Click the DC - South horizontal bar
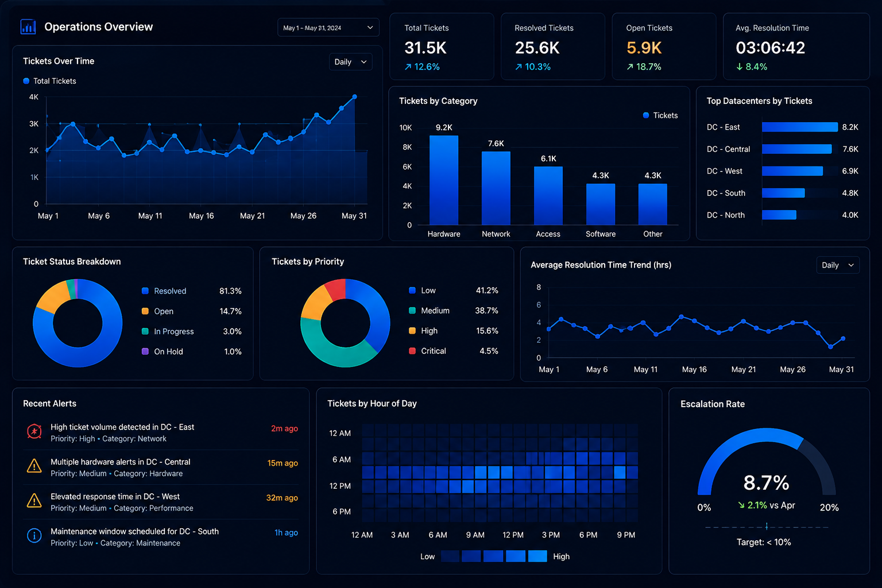Image resolution: width=882 pixels, height=588 pixels. coord(783,193)
